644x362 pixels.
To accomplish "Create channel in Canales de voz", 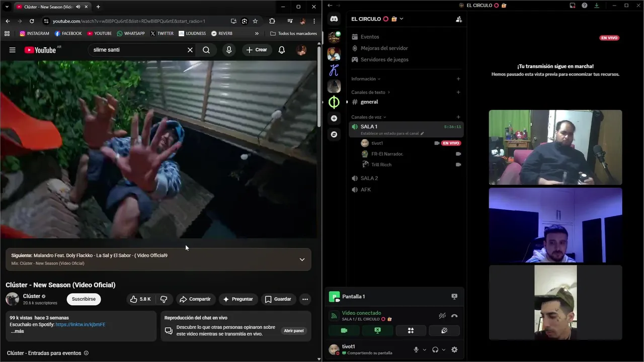I will (458, 117).
